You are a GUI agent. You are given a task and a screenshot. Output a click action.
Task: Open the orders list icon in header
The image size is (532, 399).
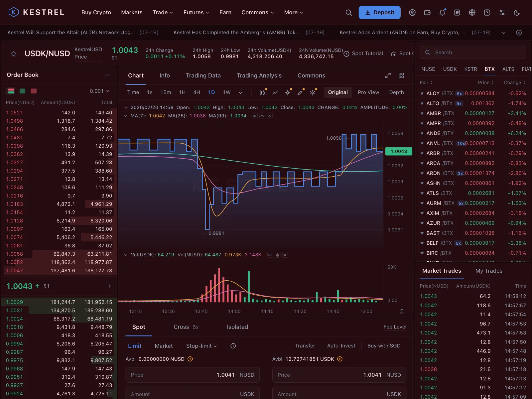(x=457, y=13)
